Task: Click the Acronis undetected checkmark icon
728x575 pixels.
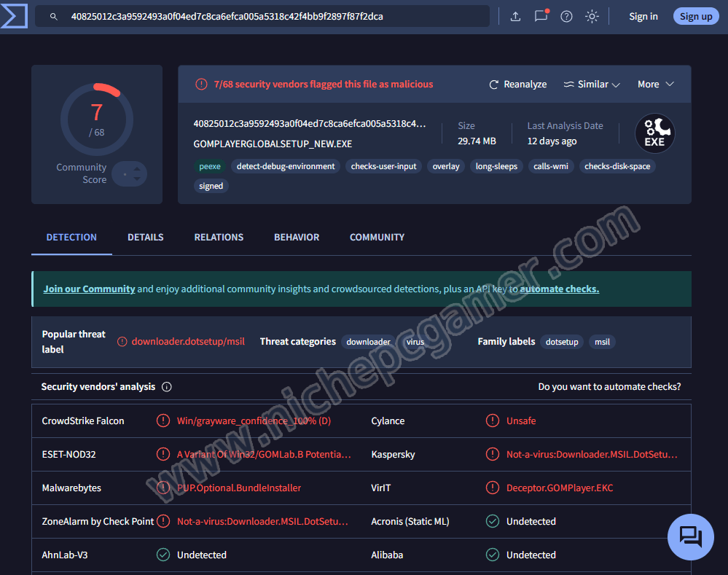Action: tap(492, 521)
